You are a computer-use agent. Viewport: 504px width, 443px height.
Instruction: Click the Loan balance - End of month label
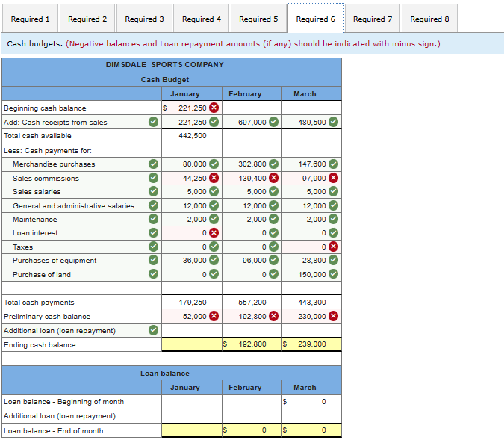54,431
